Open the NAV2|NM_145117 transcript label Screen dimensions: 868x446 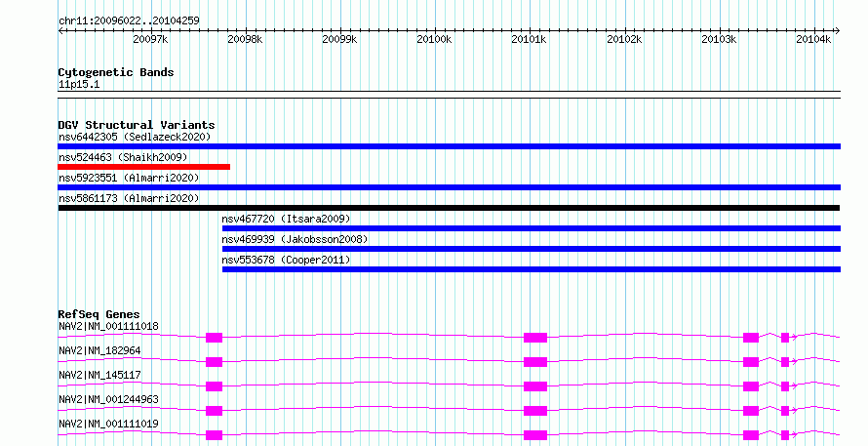click(99, 375)
